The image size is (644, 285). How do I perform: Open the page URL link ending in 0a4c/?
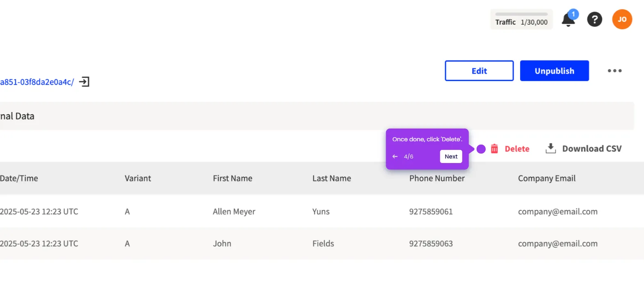pos(37,82)
